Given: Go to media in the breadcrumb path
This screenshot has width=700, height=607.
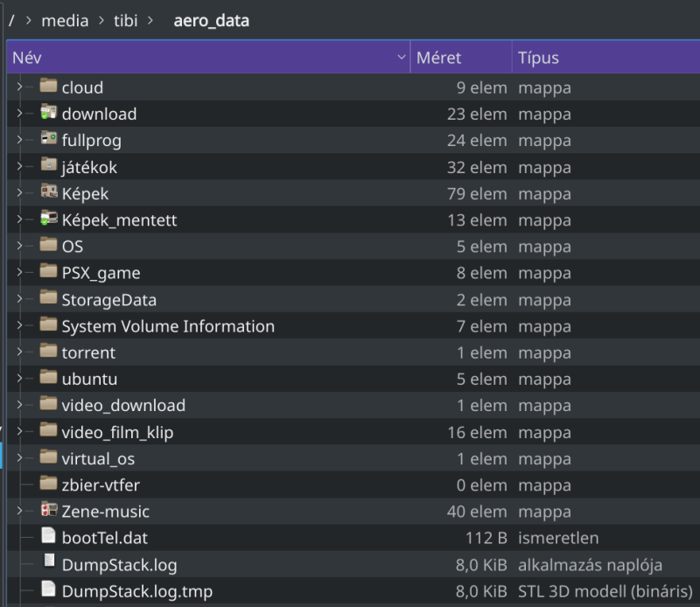Looking at the screenshot, I should click(65, 20).
